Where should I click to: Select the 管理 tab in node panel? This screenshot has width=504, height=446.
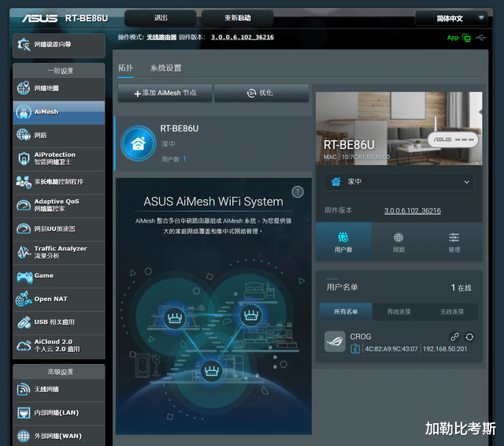(454, 242)
